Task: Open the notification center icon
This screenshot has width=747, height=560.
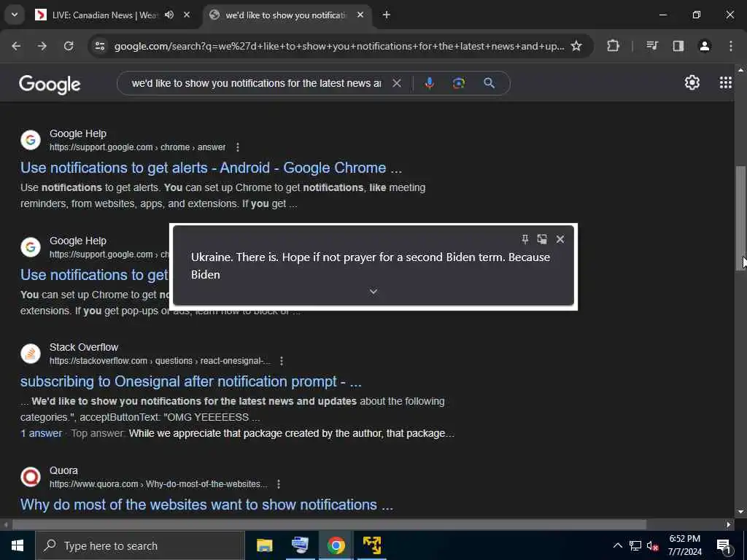Action: (x=724, y=545)
